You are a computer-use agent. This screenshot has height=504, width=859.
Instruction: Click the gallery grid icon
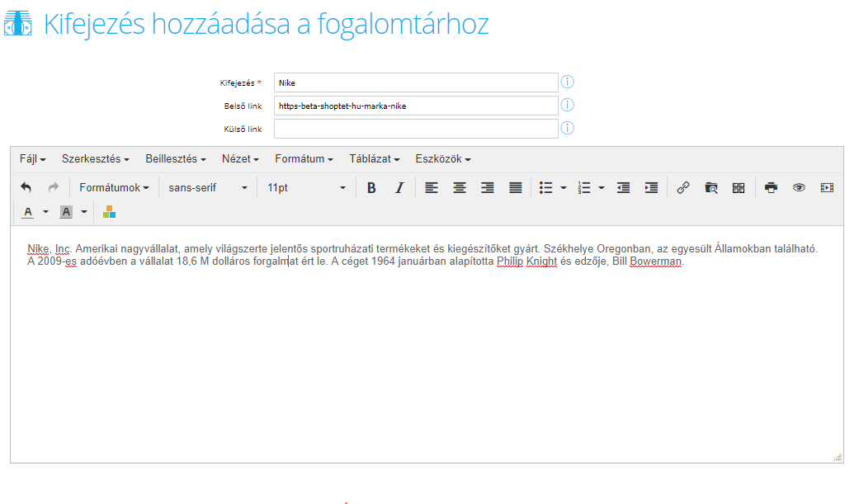pos(739,187)
